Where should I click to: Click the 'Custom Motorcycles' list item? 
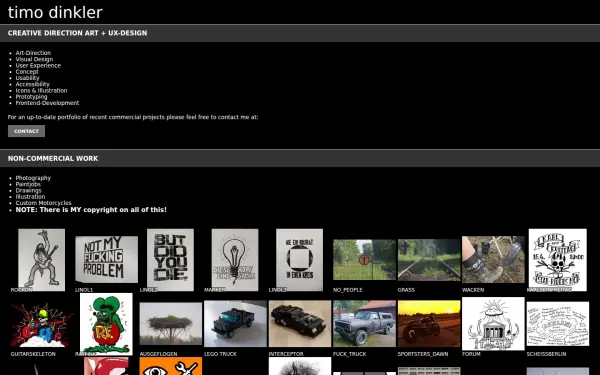click(44, 203)
